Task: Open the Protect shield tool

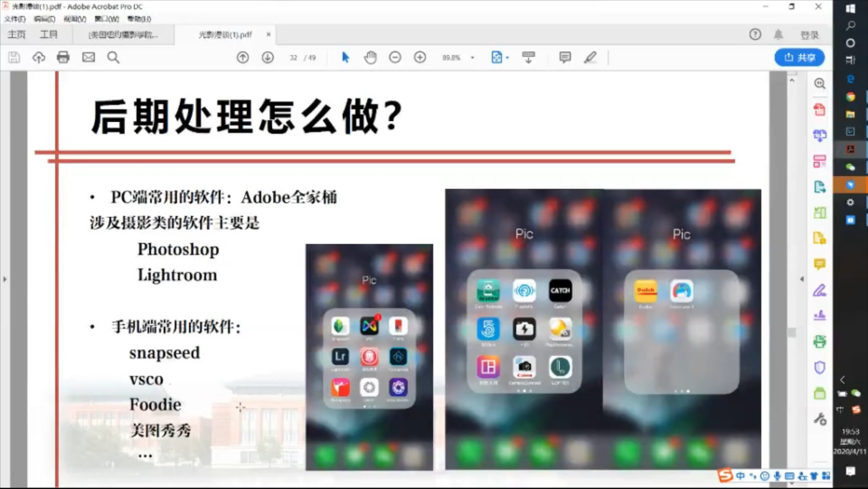Action: click(819, 367)
